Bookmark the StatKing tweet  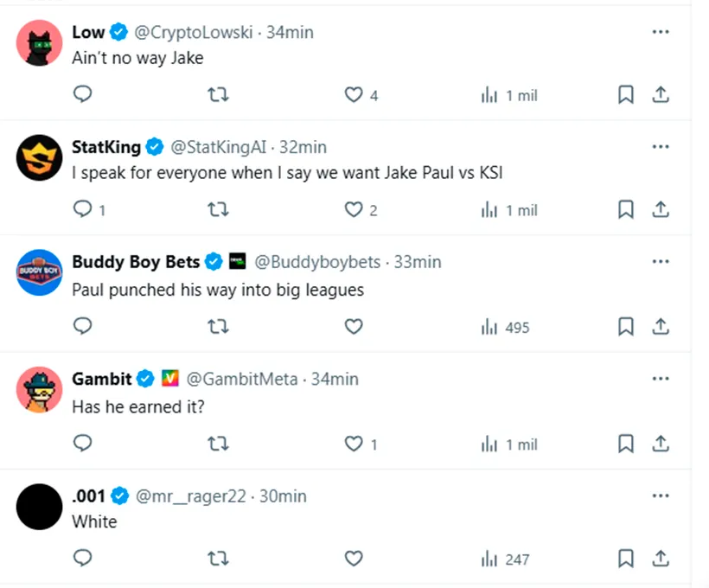click(626, 209)
